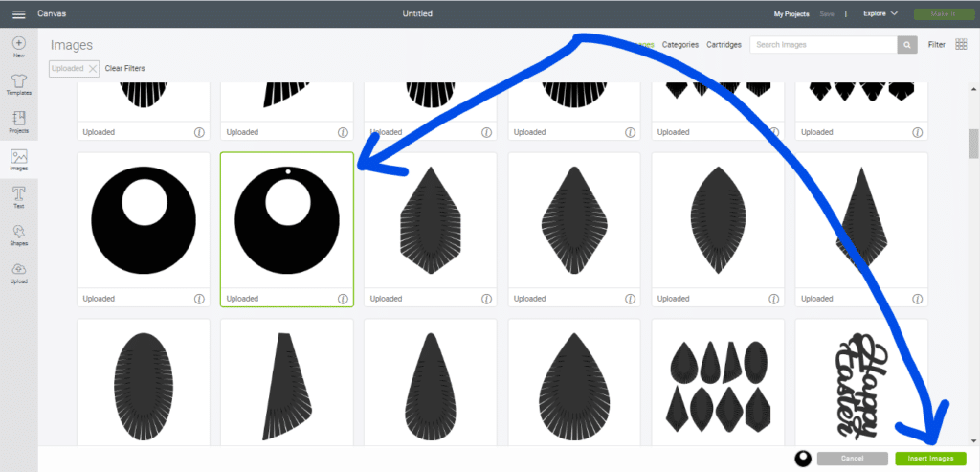The height and width of the screenshot is (472, 980).
Task: Open My Projects
Action: coord(791,13)
